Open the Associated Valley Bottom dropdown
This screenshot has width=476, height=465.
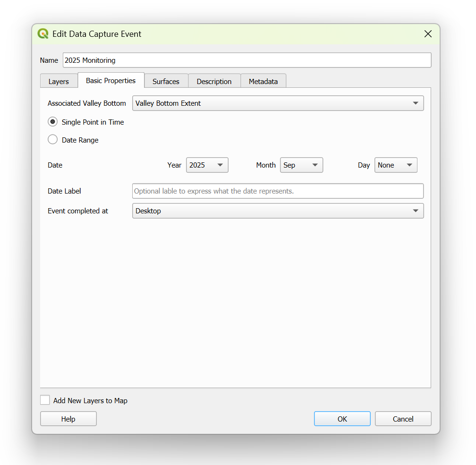(x=278, y=103)
